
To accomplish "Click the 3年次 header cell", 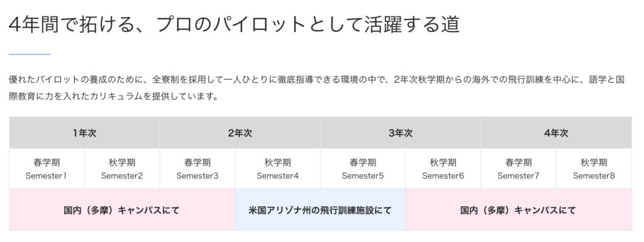I will click(x=401, y=133).
